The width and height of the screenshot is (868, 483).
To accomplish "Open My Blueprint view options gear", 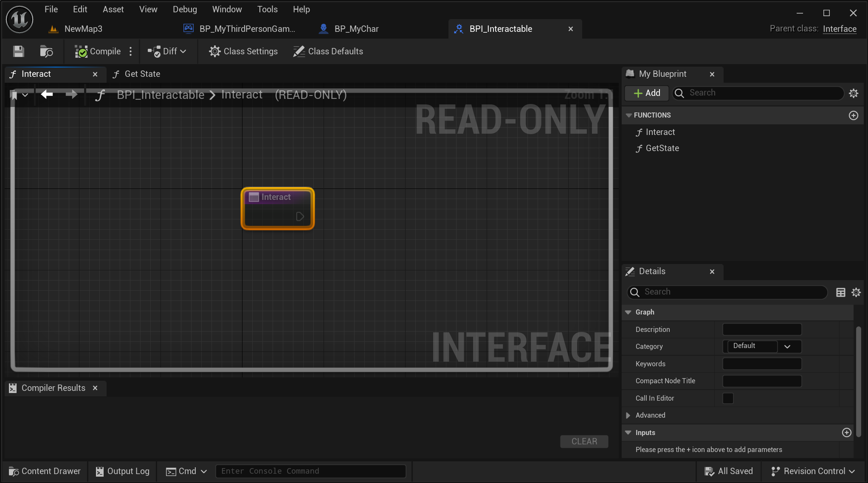I will click(854, 93).
